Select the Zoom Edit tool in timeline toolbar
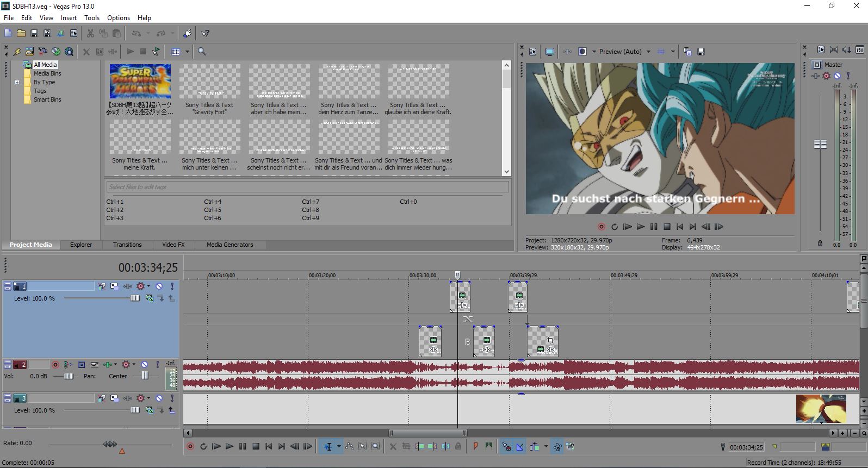This screenshot has height=468, width=868. (x=376, y=447)
